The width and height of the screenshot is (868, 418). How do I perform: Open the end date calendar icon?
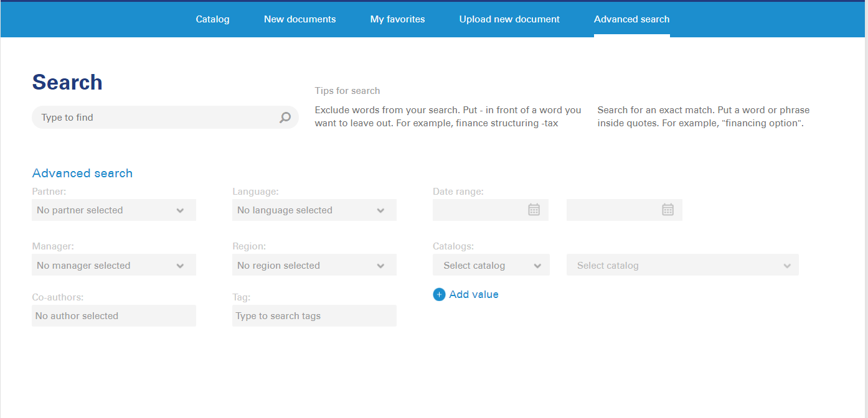pos(668,210)
